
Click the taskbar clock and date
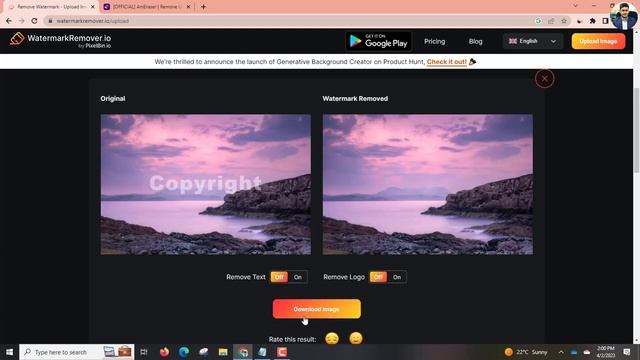[x=606, y=352]
